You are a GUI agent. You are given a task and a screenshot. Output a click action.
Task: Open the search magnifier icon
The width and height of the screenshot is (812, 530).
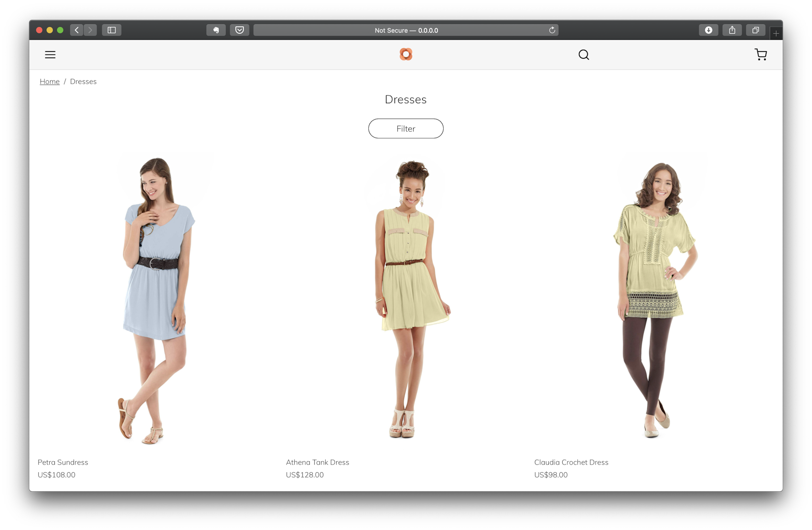tap(584, 54)
